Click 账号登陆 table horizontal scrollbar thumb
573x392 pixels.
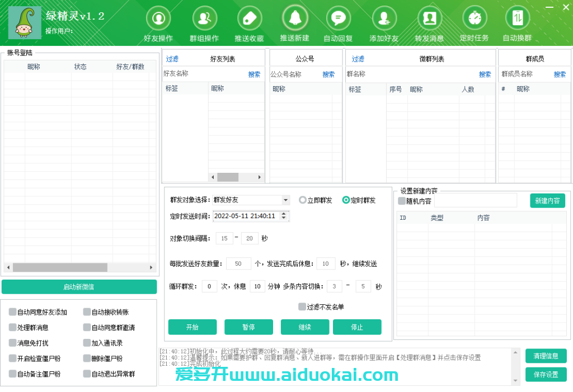(60, 267)
